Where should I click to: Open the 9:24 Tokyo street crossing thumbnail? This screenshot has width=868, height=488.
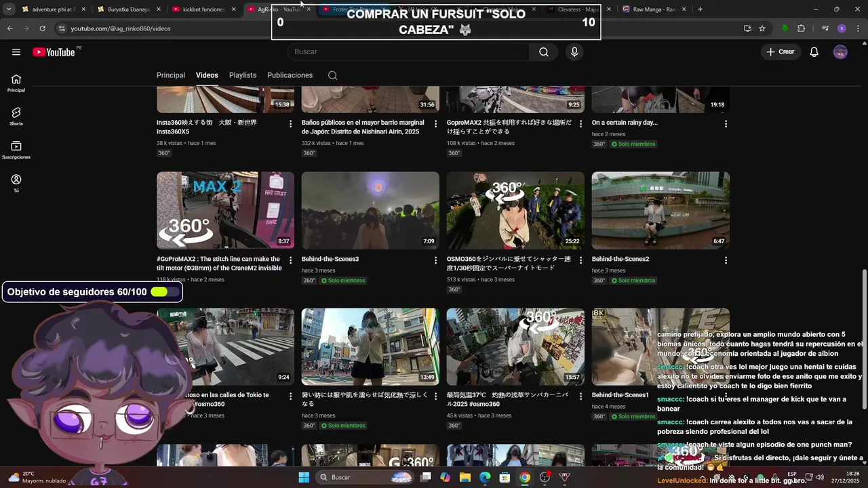coord(225,347)
